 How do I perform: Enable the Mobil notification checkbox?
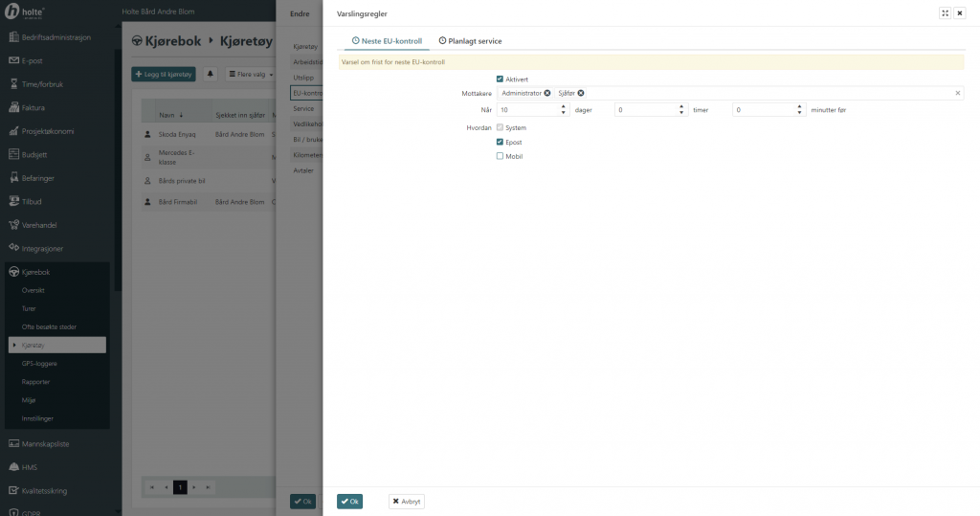pos(500,156)
